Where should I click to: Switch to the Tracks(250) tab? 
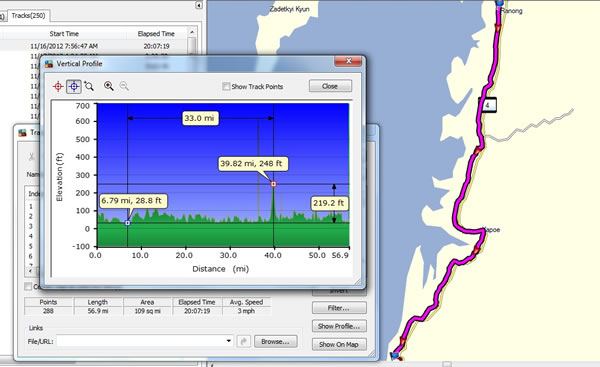coord(28,16)
